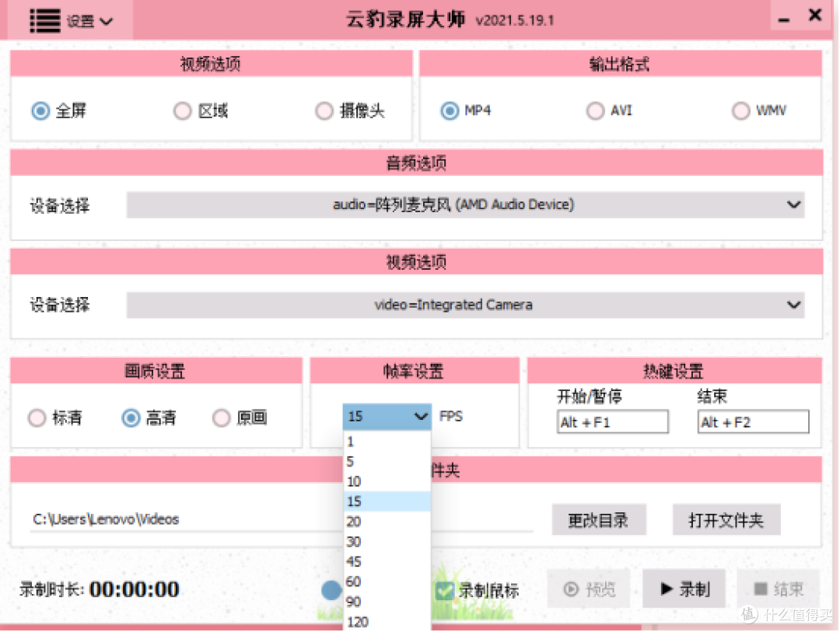The image size is (840, 632).
Task: Open the 设置 hamburger menu icon
Action: coord(44,21)
